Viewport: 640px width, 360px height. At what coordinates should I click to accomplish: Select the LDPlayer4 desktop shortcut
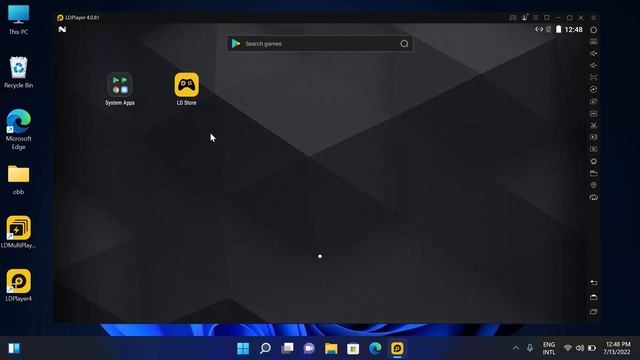[x=18, y=285]
